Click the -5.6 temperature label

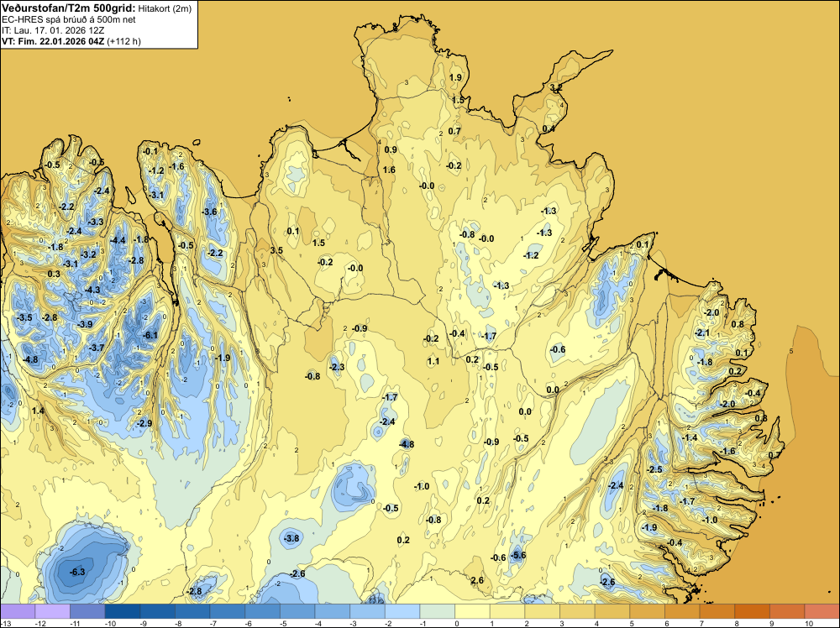point(518,555)
